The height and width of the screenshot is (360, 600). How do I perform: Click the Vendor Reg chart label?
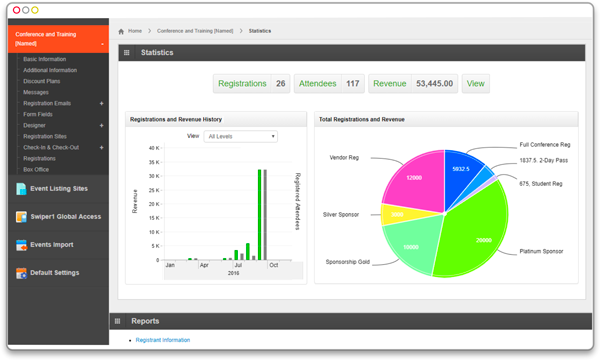pyautogui.click(x=344, y=158)
